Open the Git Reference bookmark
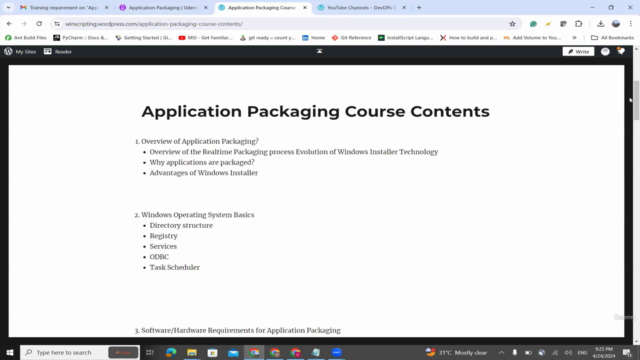This screenshot has width=640, height=360. pyautogui.click(x=351, y=38)
